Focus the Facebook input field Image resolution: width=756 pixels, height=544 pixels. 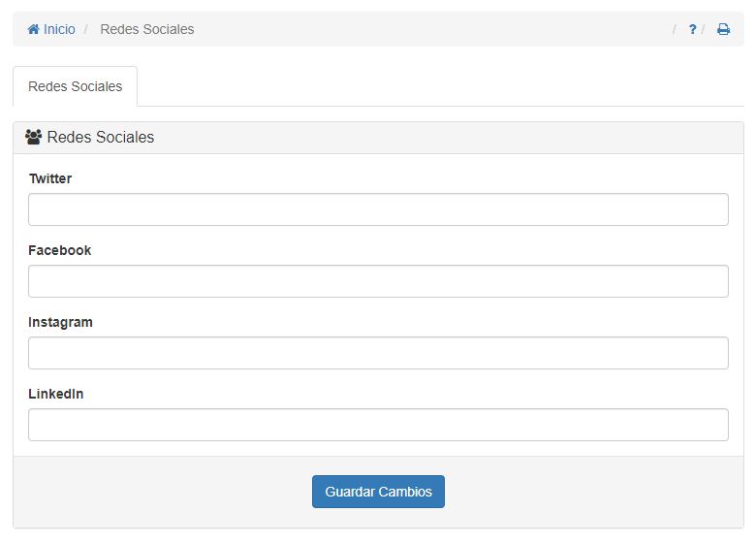pyautogui.click(x=378, y=281)
